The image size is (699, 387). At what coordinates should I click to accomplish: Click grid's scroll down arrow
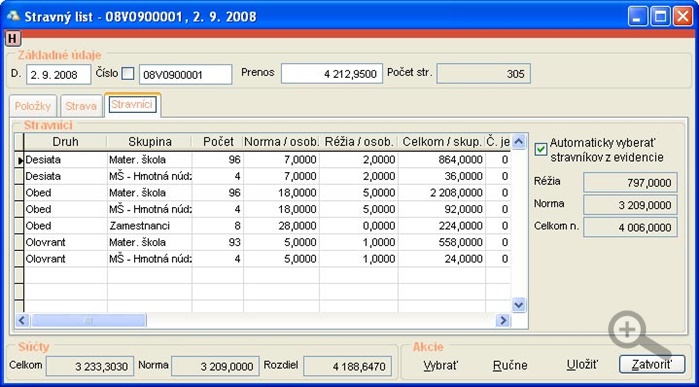coord(518,305)
